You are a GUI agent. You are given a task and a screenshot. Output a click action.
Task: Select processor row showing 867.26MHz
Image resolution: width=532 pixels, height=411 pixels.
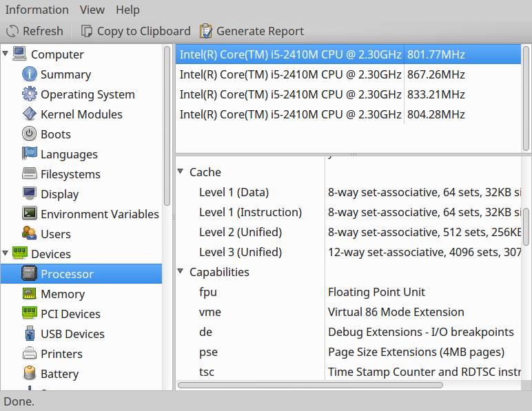click(x=348, y=74)
